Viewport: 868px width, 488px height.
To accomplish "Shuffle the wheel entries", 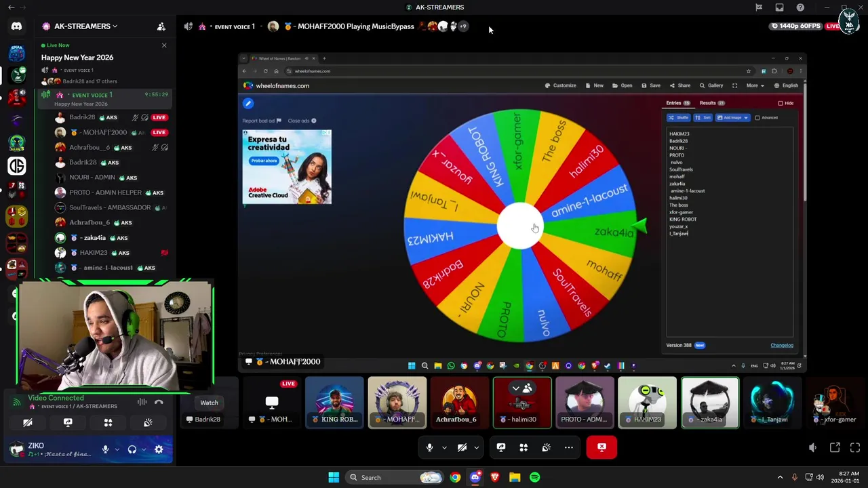I will click(x=678, y=117).
